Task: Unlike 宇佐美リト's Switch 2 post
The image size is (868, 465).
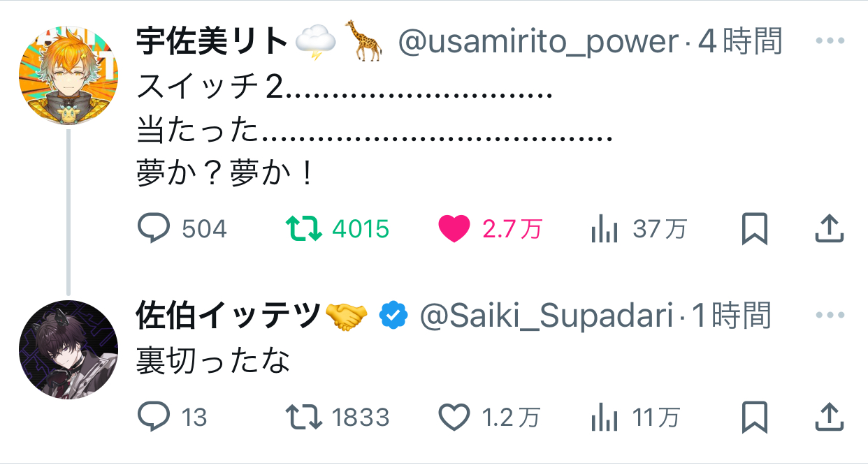Action: point(454,228)
